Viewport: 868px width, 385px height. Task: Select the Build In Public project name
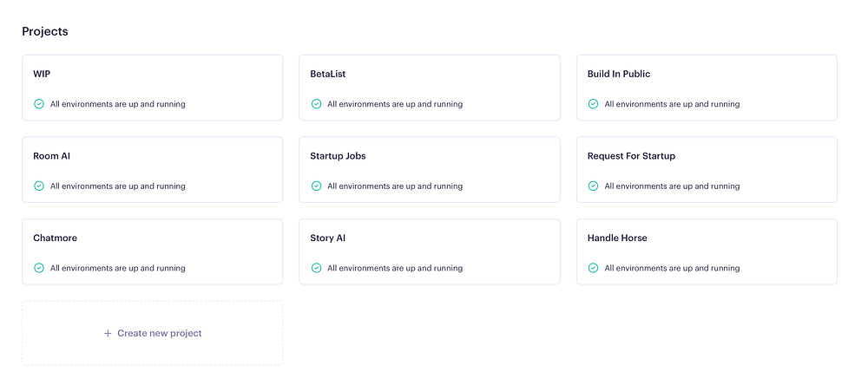point(618,74)
